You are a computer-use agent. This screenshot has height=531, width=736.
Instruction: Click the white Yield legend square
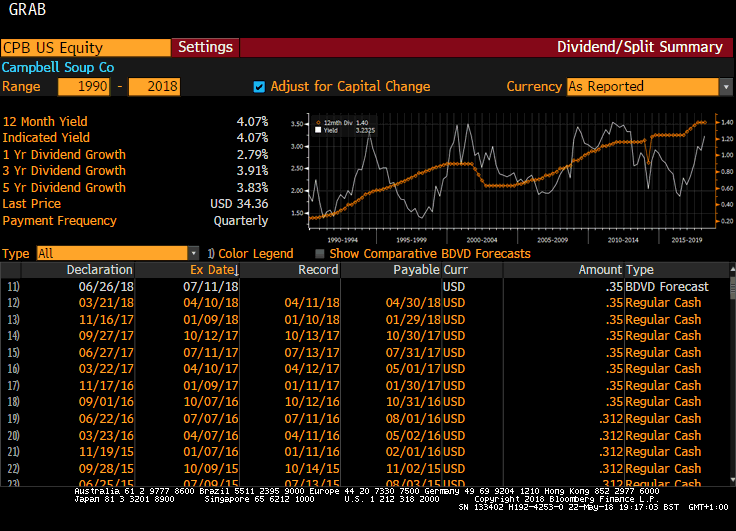(x=319, y=129)
